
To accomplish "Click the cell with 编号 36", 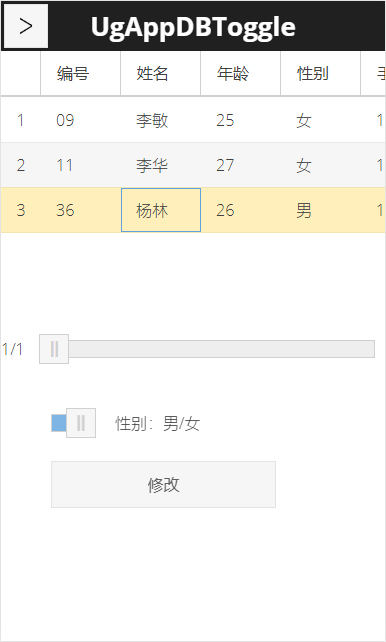I will coord(81,210).
